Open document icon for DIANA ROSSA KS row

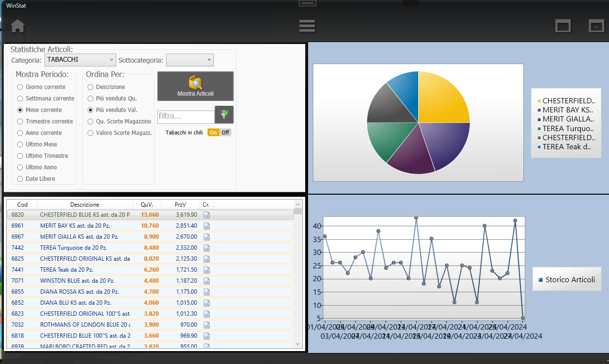(x=207, y=292)
